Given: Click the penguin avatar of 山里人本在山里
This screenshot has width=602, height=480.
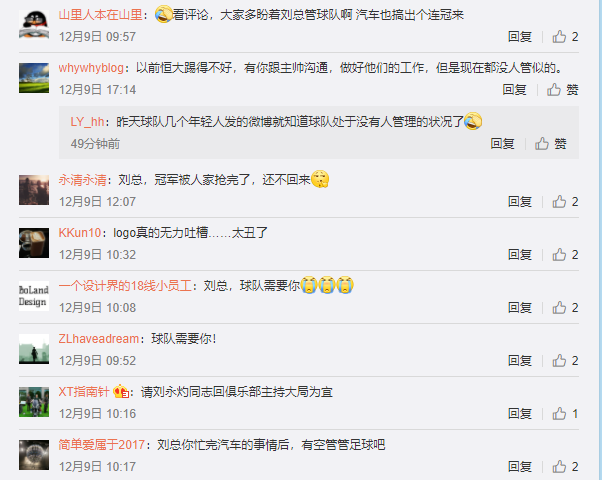Looking at the screenshot, I should pyautogui.click(x=34, y=25).
